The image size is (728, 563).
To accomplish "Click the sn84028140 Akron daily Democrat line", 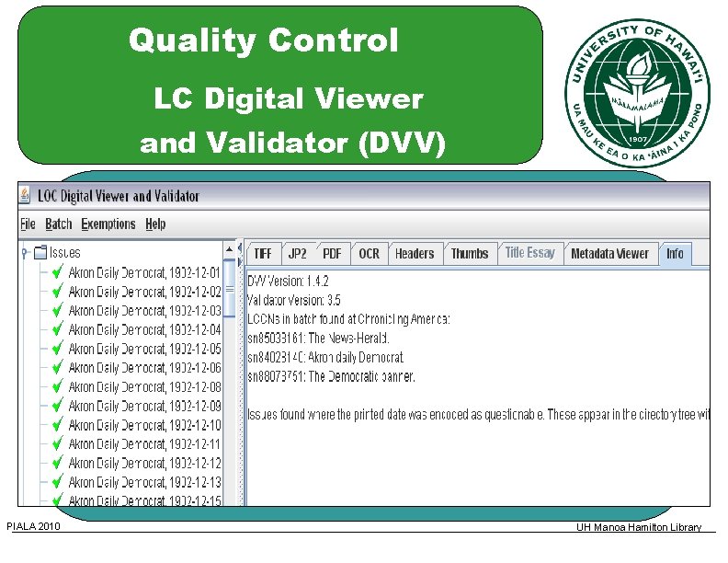I will pyautogui.click(x=325, y=357).
